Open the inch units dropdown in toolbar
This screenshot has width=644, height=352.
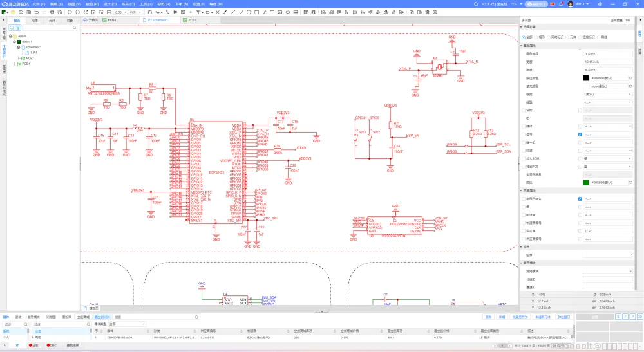[136, 12]
